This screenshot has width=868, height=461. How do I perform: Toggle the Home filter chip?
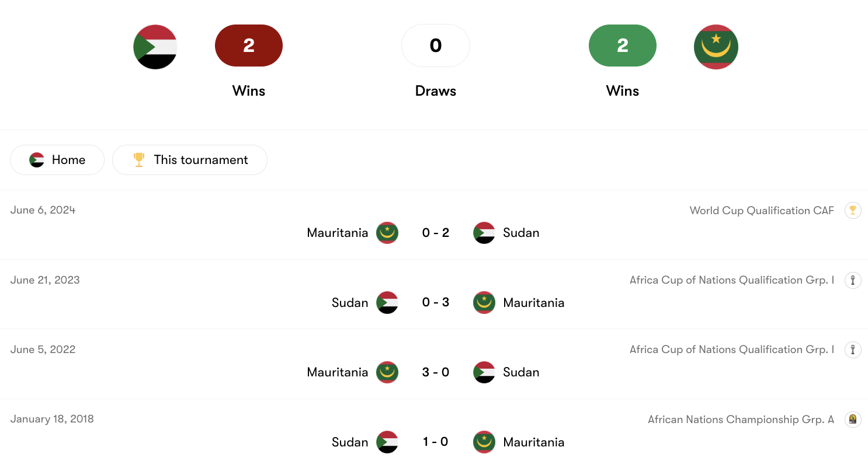(57, 160)
